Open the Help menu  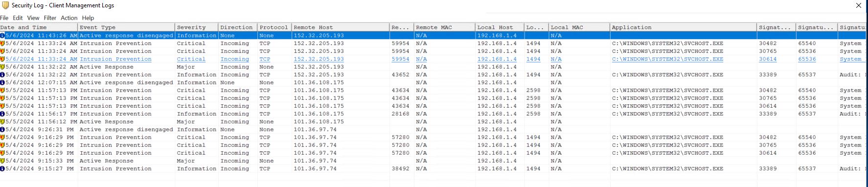coord(88,18)
